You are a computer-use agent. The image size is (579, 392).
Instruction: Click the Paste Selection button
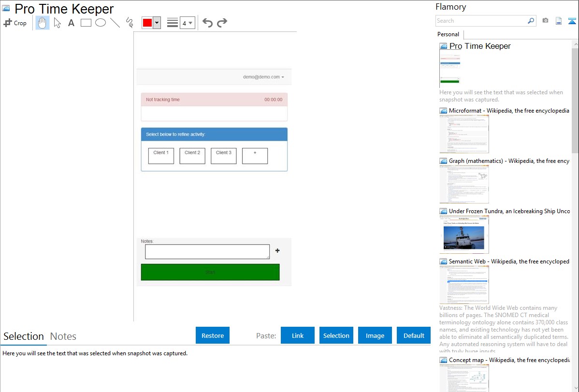(x=336, y=335)
